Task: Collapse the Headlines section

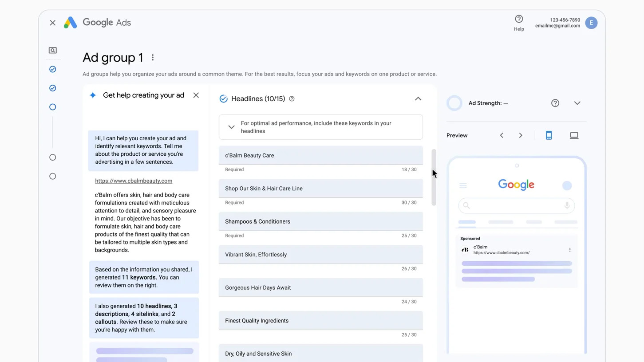Action: coord(418,99)
